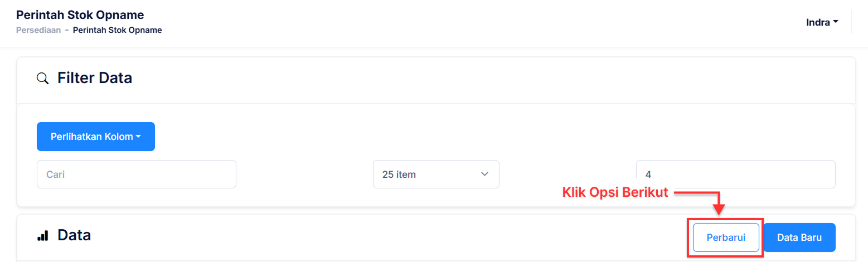868x262 pixels.
Task: Click the Perintah Stok Opname page title
Action: (x=80, y=14)
